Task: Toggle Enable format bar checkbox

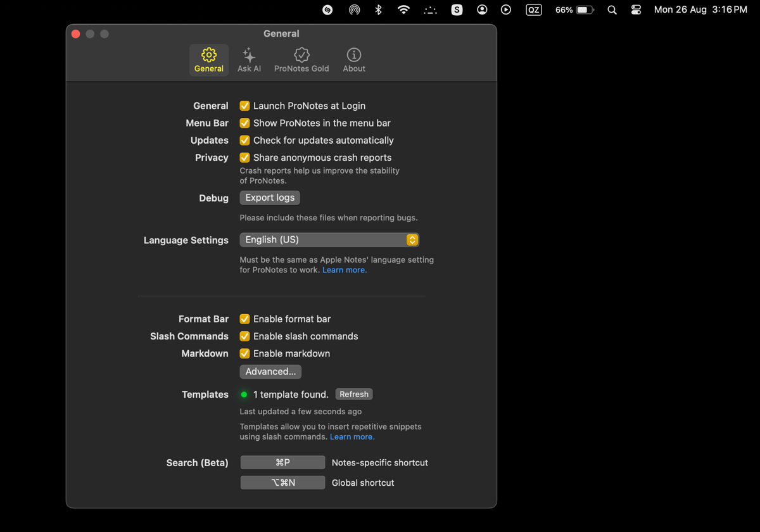Action: click(x=244, y=319)
